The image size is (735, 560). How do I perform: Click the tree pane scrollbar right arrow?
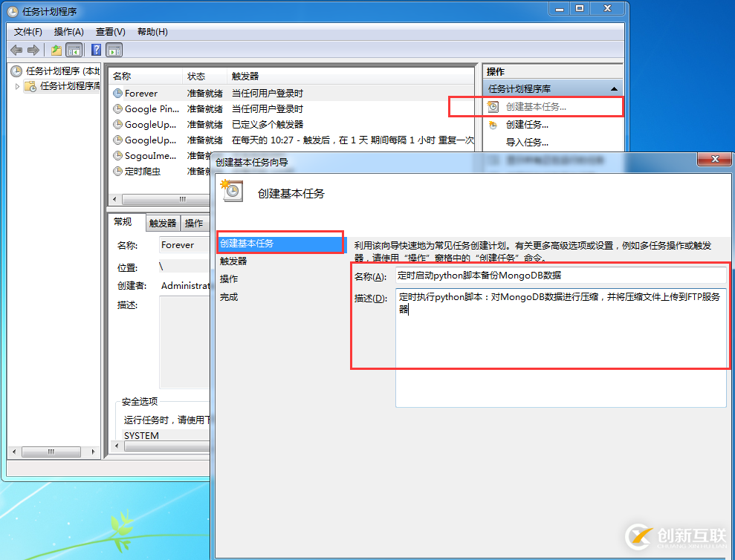point(94,452)
